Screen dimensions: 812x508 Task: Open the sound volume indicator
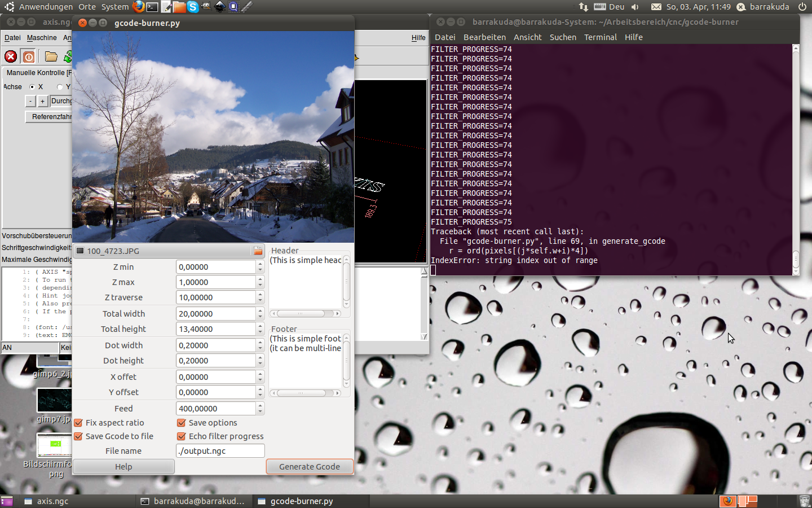(635, 7)
